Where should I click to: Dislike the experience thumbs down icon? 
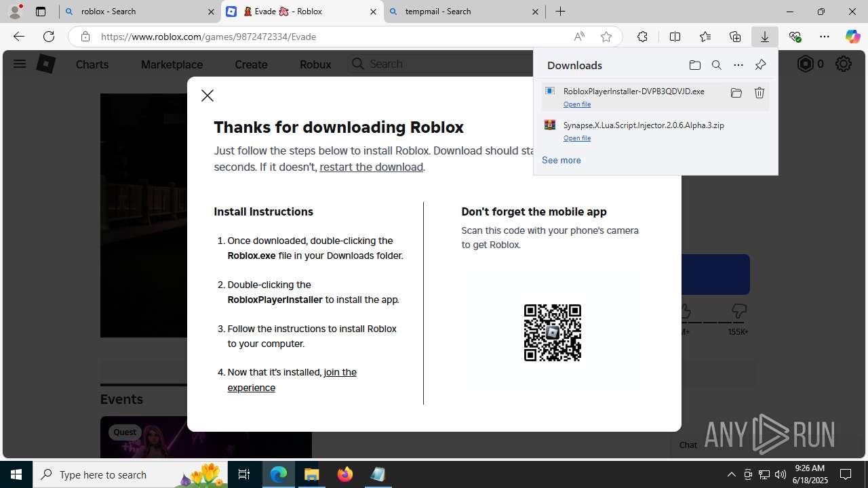tap(738, 312)
